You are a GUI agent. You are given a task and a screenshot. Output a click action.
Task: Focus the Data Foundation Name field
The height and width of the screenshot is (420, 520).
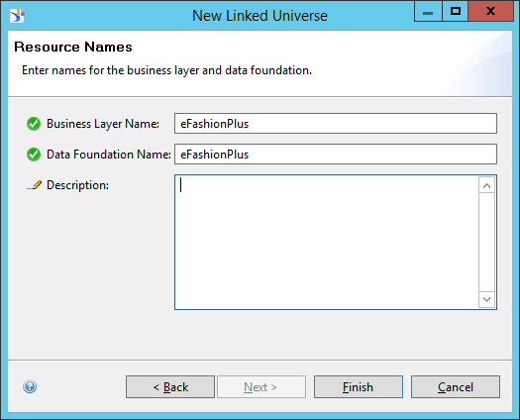pyautogui.click(x=336, y=154)
